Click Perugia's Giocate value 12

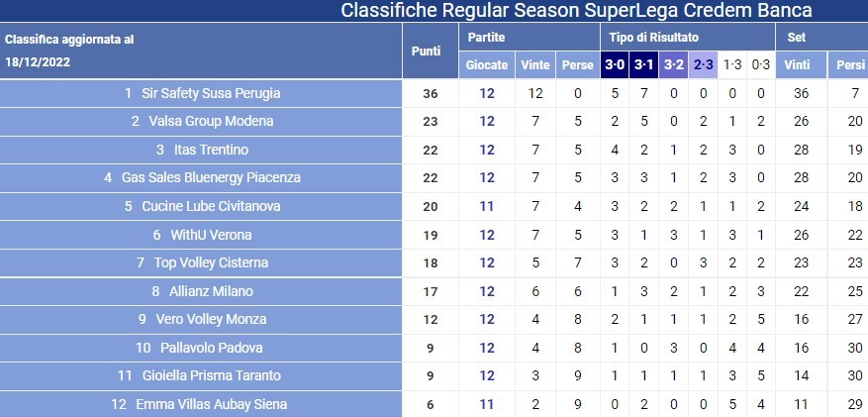pos(487,93)
